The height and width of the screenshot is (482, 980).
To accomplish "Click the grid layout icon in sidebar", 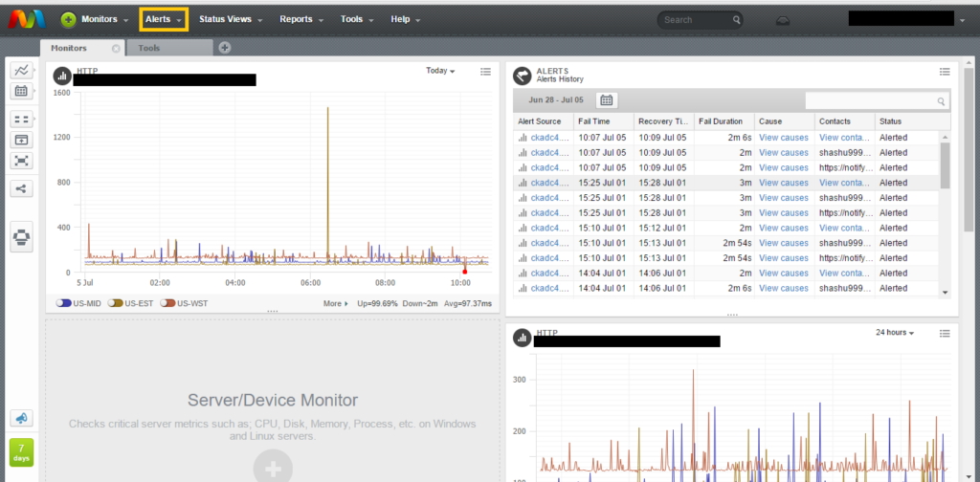I will point(21,120).
